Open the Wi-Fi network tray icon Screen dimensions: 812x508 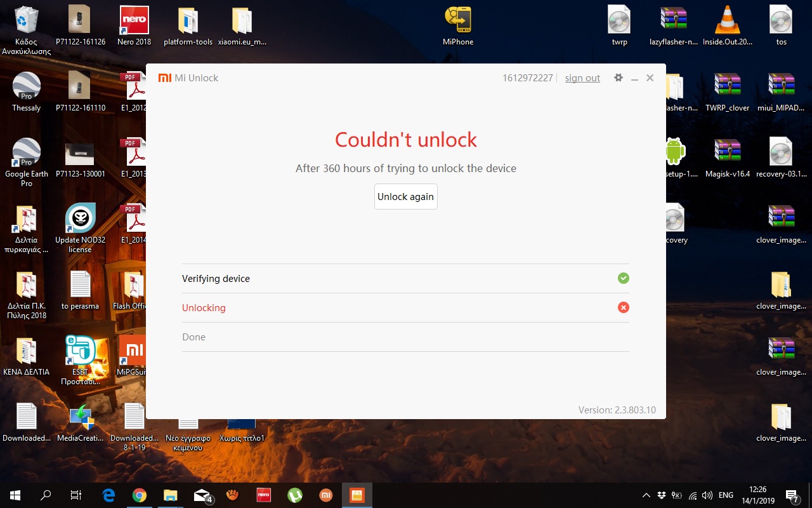point(692,495)
